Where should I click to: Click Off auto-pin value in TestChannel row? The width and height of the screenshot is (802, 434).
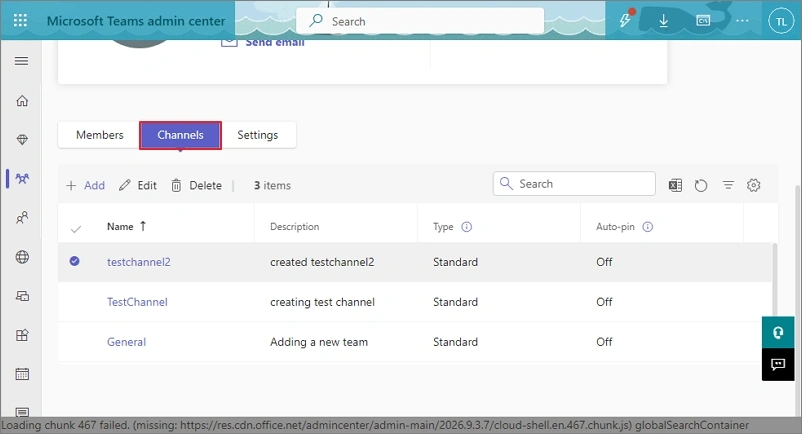tap(604, 302)
